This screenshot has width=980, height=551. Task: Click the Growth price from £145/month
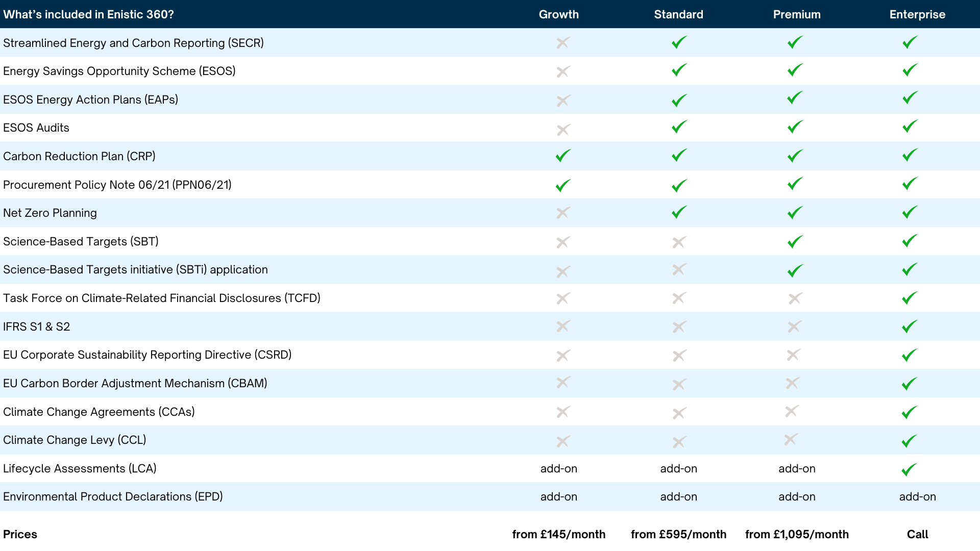558,534
